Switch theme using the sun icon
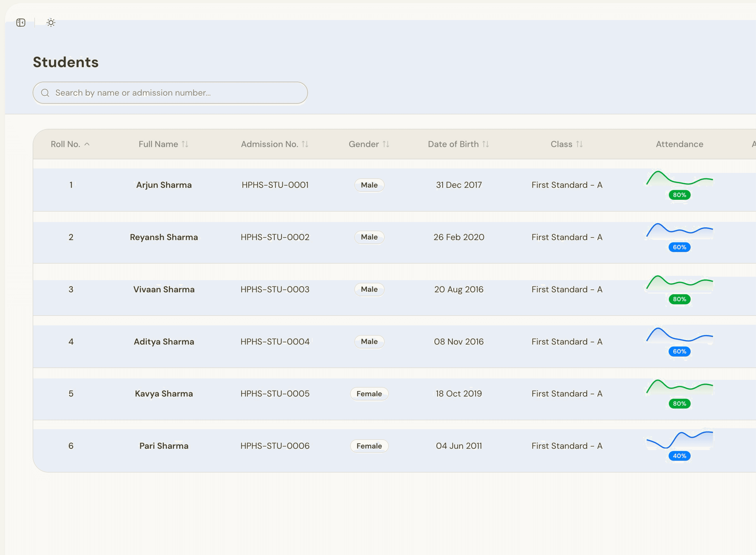This screenshot has width=756, height=555. tap(51, 22)
